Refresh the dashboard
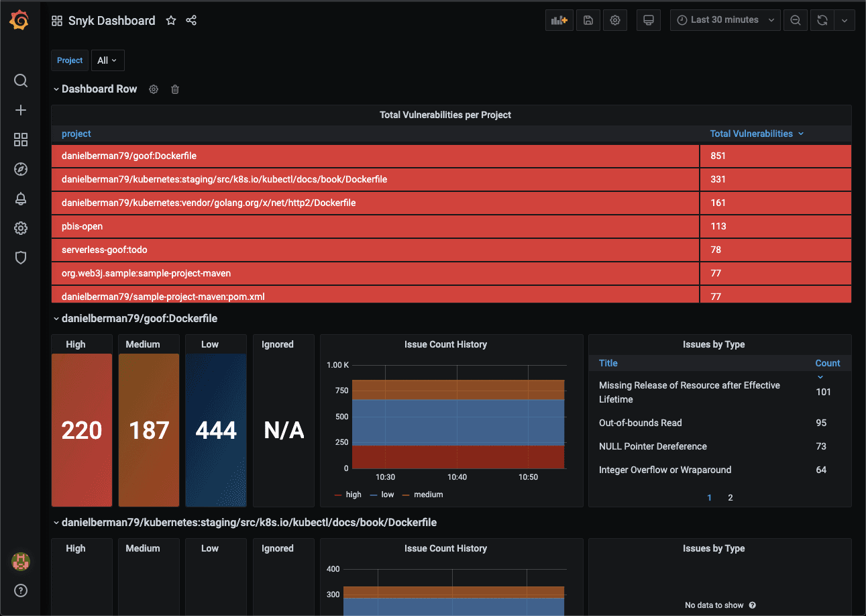 (x=822, y=20)
